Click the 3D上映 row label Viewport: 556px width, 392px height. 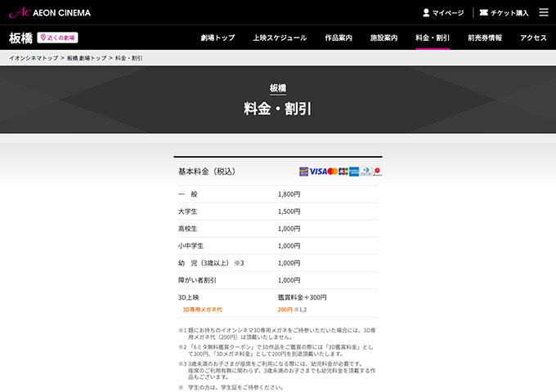point(188,297)
